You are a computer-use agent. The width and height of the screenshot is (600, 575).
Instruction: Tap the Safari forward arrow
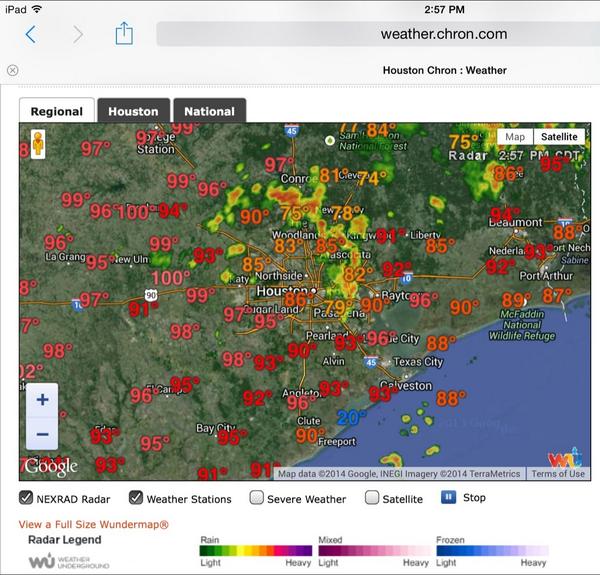tap(77, 35)
